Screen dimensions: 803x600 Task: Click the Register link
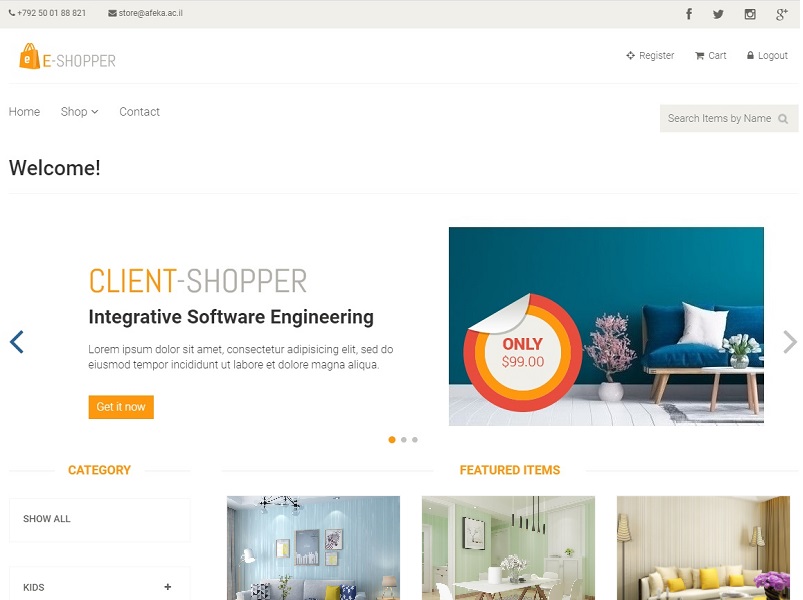[x=650, y=55]
